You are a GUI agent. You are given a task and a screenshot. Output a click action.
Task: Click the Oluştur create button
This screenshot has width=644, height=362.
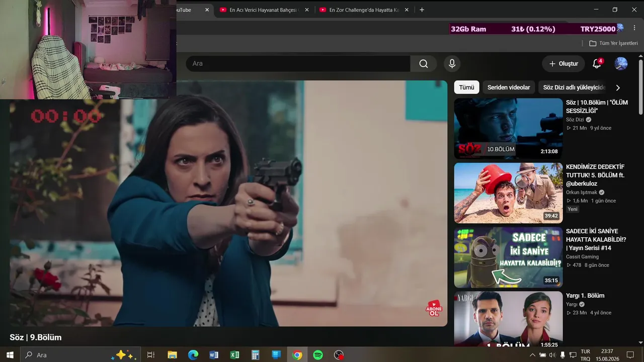click(x=563, y=64)
